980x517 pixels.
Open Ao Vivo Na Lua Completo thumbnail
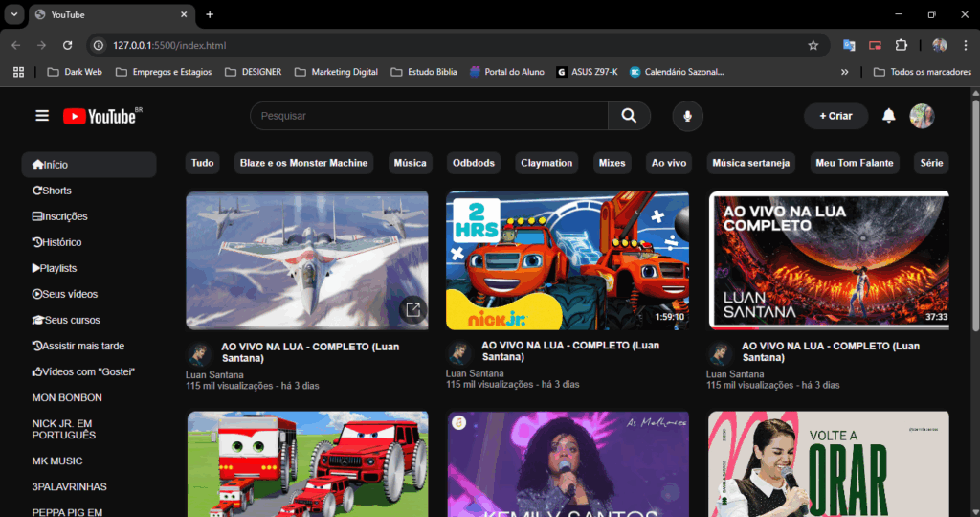829,260
